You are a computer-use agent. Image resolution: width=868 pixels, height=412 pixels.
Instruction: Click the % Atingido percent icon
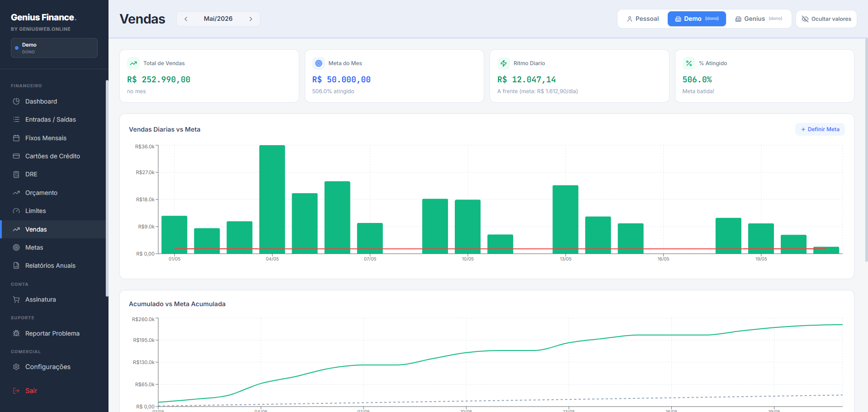(689, 63)
